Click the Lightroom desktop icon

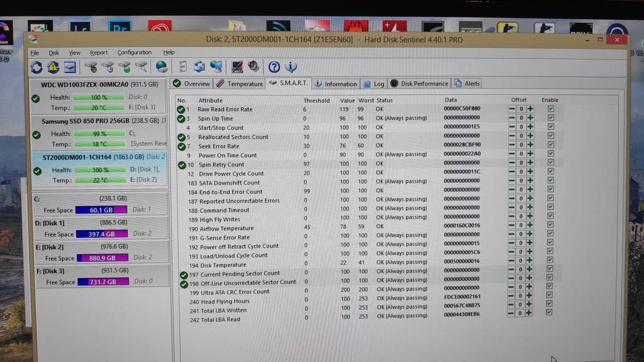pos(80,26)
